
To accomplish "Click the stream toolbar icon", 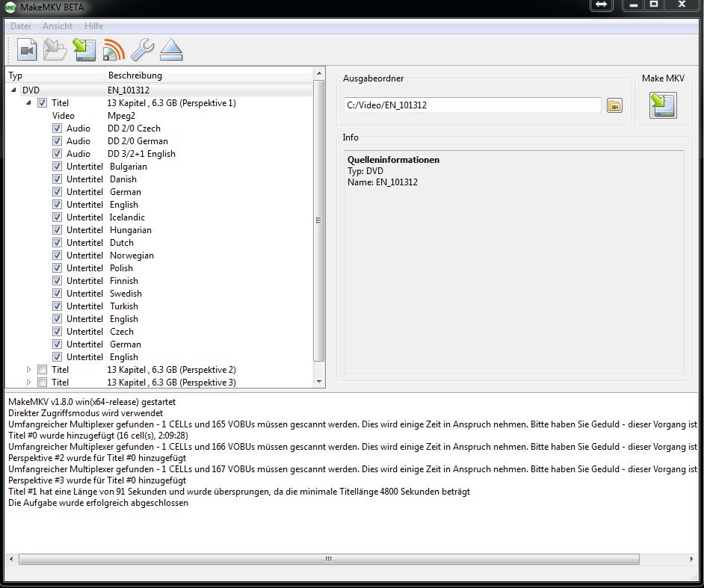I will (x=114, y=50).
